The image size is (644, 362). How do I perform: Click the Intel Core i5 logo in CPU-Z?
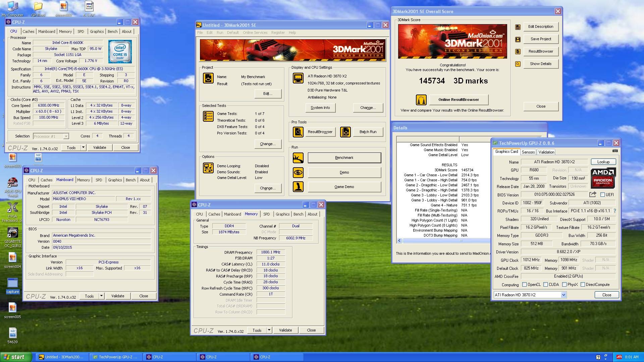coord(120,52)
